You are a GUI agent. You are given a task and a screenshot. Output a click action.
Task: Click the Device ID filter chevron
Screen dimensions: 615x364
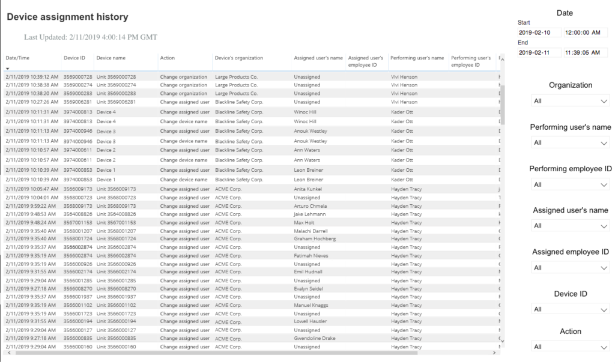pyautogui.click(x=605, y=309)
